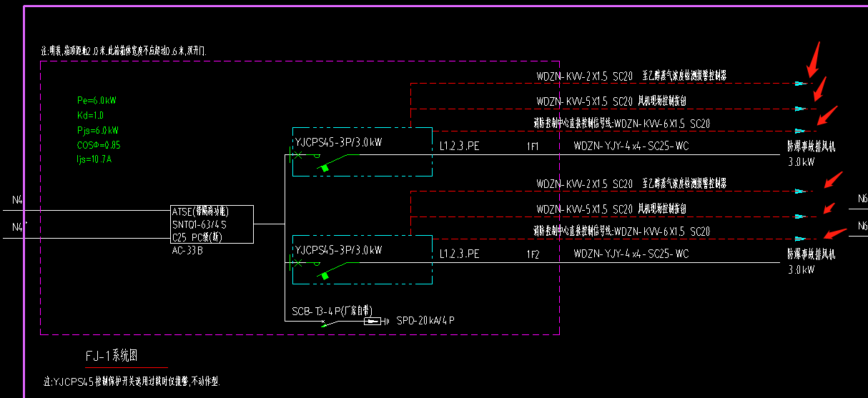Click the YJCPS45-3P/3.0kW text of circuit 1F1

pos(338,142)
